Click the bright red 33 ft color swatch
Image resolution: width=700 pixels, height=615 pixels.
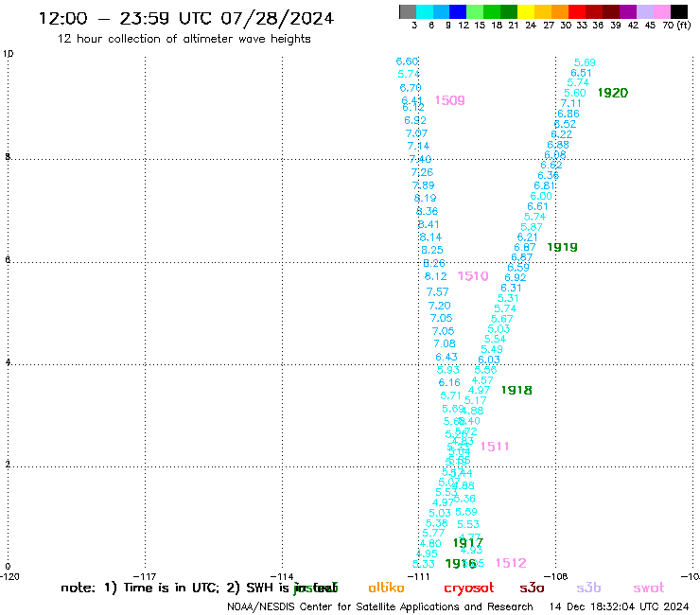tap(577, 11)
